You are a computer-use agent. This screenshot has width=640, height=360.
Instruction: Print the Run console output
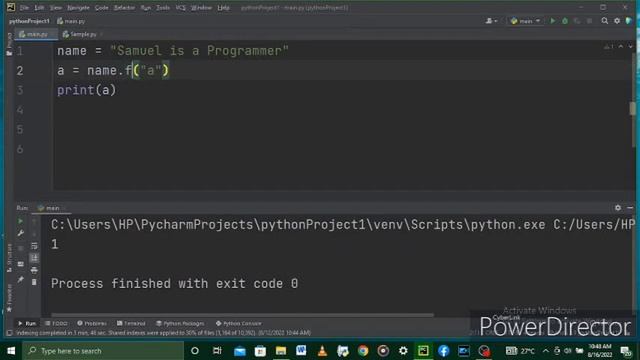point(34,270)
